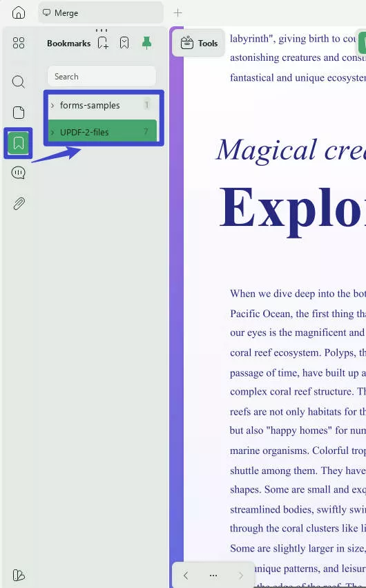Open the attachments paperclip icon
The image size is (366, 588).
tap(19, 204)
